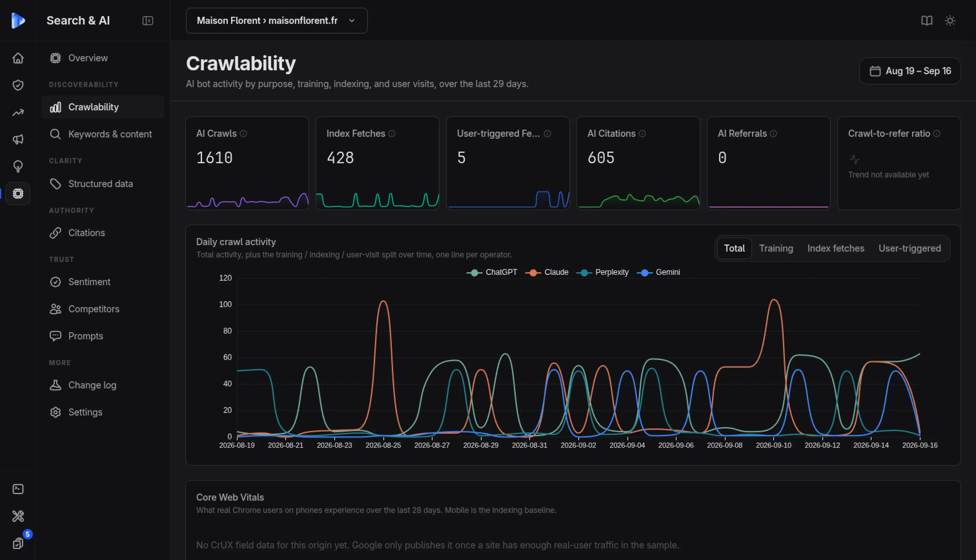This screenshot has width=976, height=560.
Task: Open Change log in the sidebar
Action: [x=103, y=385]
